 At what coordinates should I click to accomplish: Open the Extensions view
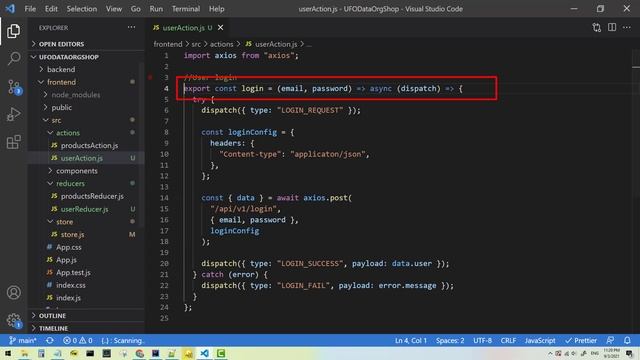coord(13,142)
